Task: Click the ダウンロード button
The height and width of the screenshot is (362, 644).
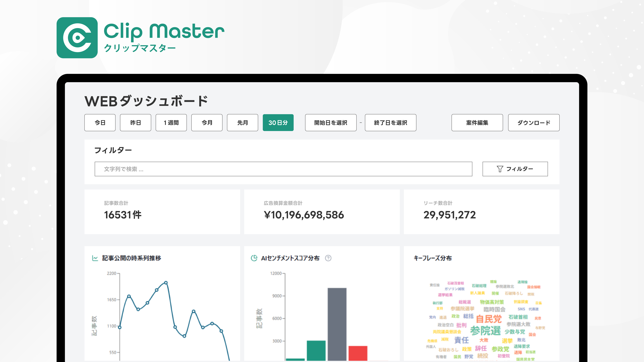Action: (534, 123)
